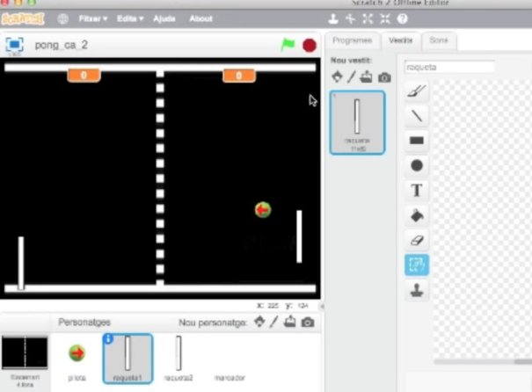The image size is (532, 392).
Task: Collapse stage with small arrow beside coordinates
Action: click(322, 306)
